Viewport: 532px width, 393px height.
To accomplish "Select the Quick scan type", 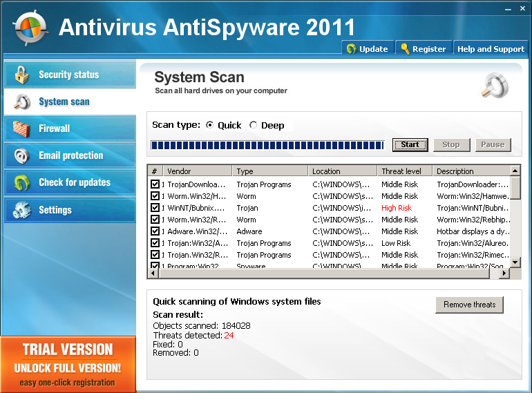I will (x=209, y=125).
